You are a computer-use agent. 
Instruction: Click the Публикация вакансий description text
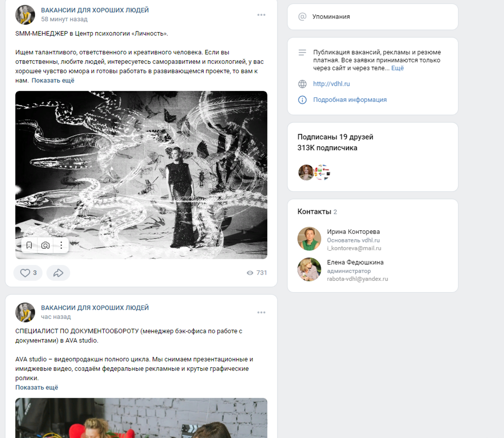pyautogui.click(x=377, y=60)
